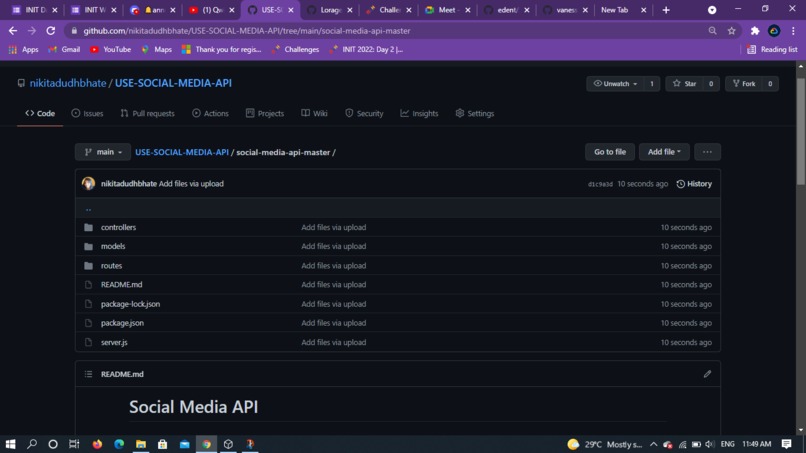The width and height of the screenshot is (806, 453).
Task: Open the Gmail bookmark
Action: [64, 49]
